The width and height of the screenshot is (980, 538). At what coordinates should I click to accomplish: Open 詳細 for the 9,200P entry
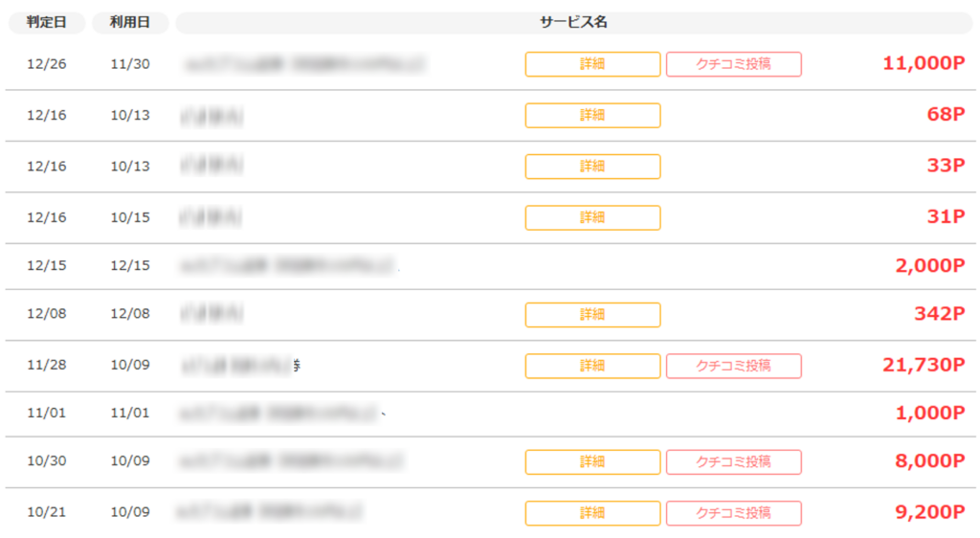592,514
